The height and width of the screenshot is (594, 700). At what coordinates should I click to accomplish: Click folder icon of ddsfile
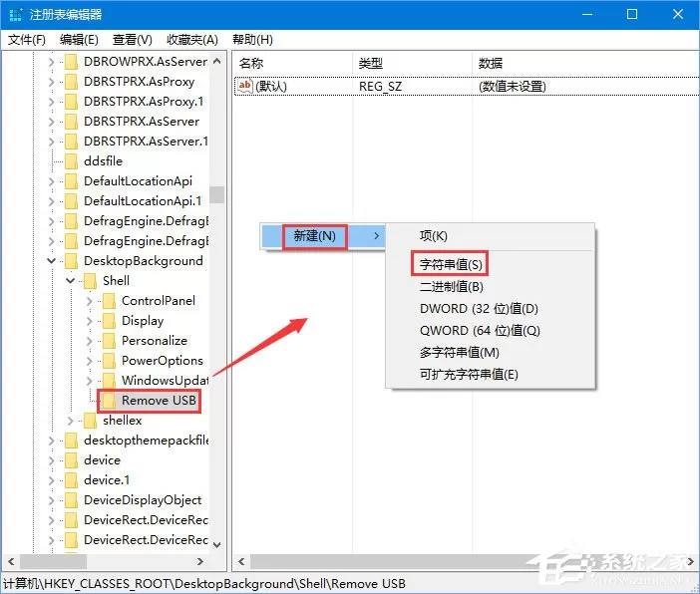click(x=72, y=161)
